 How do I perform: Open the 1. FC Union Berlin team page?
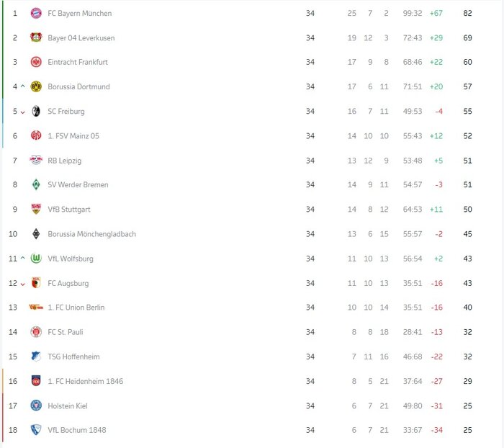point(76,308)
